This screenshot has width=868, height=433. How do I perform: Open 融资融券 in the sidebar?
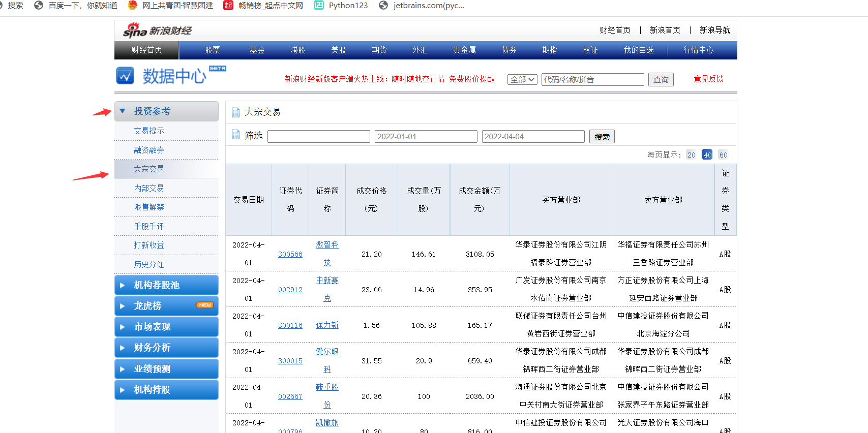(x=149, y=150)
